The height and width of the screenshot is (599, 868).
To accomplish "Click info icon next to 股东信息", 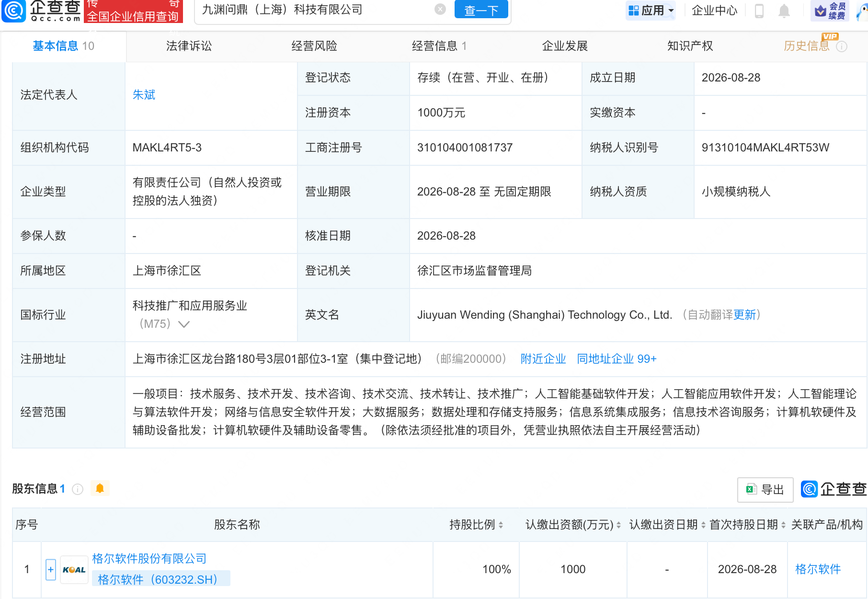I will point(78,489).
